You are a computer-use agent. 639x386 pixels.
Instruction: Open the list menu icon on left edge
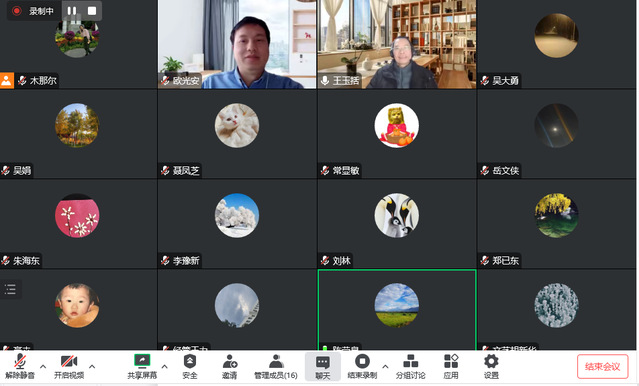(x=10, y=289)
